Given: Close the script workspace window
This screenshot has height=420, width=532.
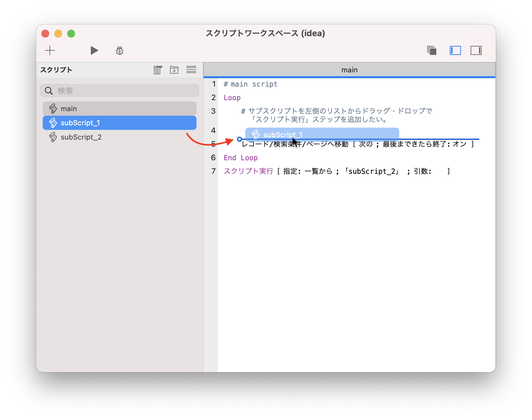Looking at the screenshot, I should (45, 34).
